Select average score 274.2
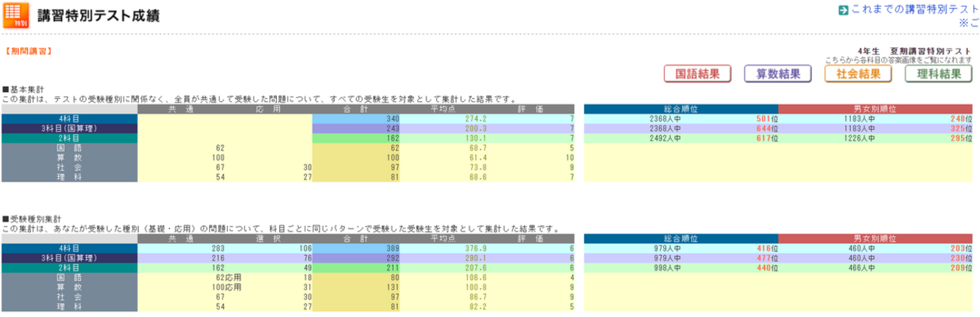The width and height of the screenshot is (980, 317). click(477, 118)
